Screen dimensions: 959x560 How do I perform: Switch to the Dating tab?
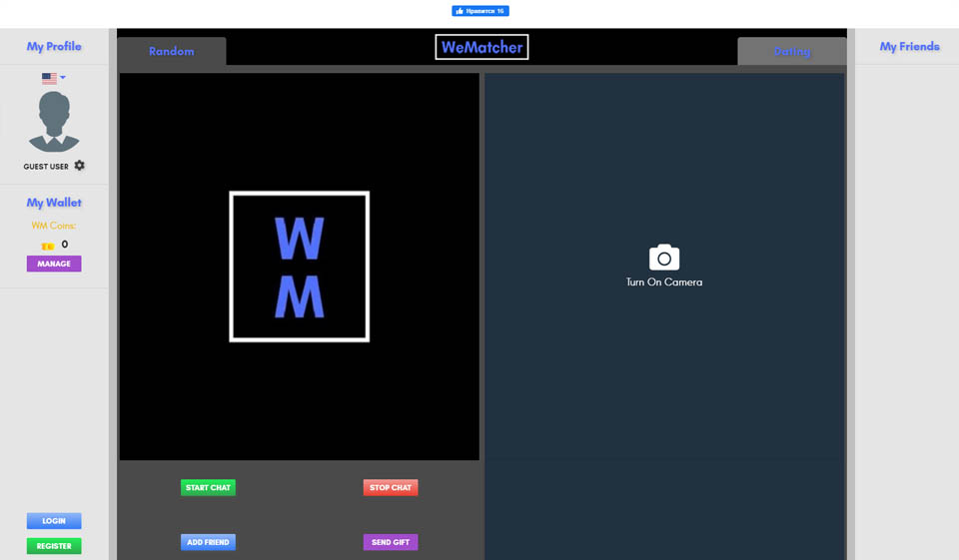pyautogui.click(x=791, y=51)
